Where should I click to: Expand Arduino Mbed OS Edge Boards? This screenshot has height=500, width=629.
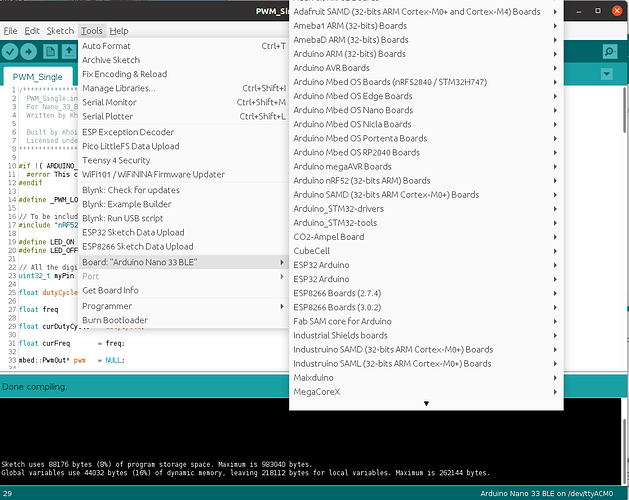426,96
